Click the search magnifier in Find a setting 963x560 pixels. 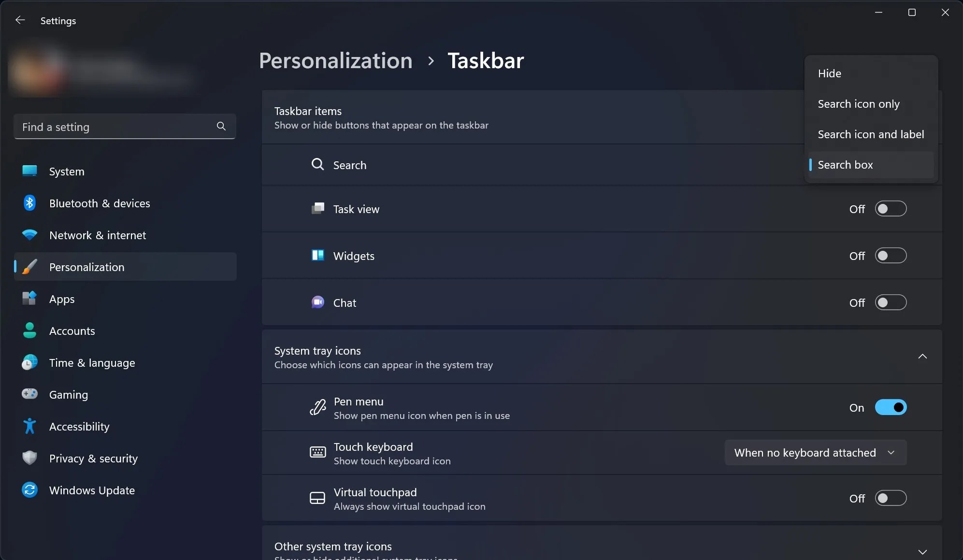pyautogui.click(x=221, y=126)
